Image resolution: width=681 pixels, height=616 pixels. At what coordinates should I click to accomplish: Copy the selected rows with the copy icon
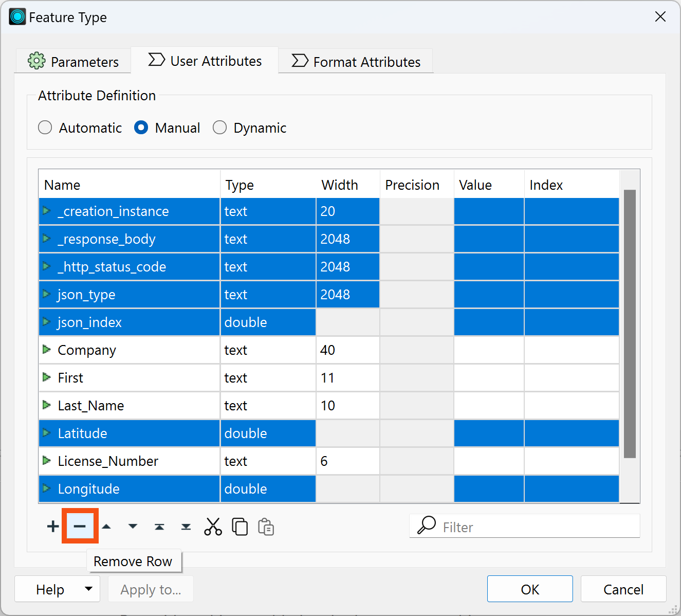[240, 526]
